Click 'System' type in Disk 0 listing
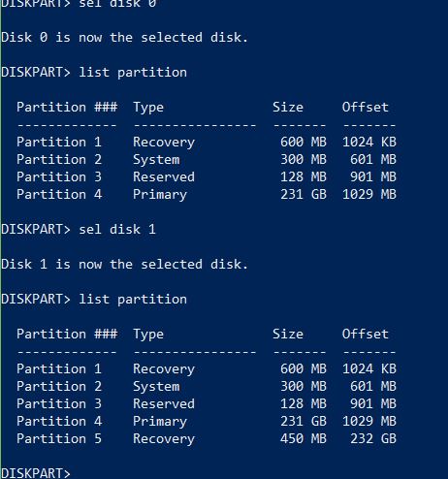This screenshot has height=479, width=448. (x=156, y=160)
